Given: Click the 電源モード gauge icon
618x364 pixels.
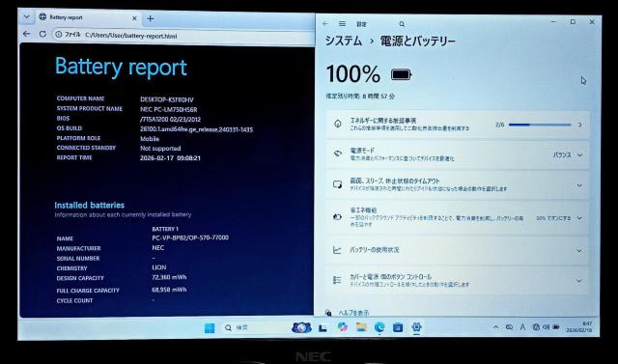Looking at the screenshot, I should pos(338,154).
